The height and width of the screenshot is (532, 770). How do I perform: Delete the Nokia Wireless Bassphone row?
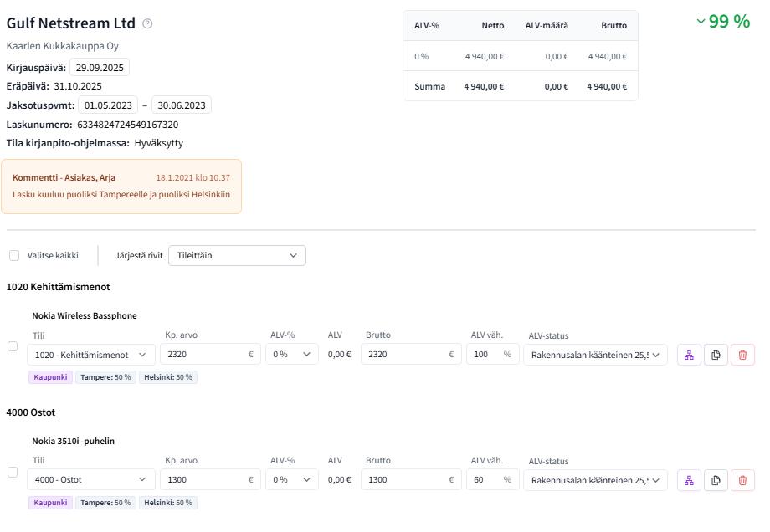click(x=742, y=355)
